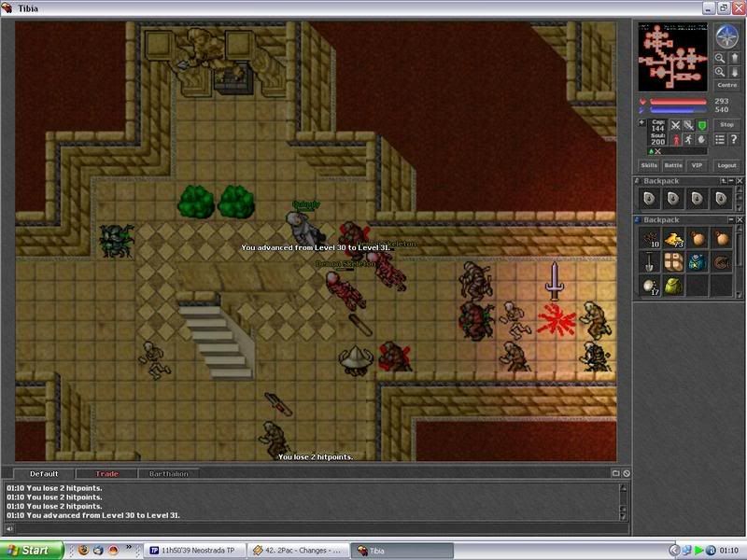Toggle secure mode hand icon
The image size is (747, 560).
tap(702, 139)
